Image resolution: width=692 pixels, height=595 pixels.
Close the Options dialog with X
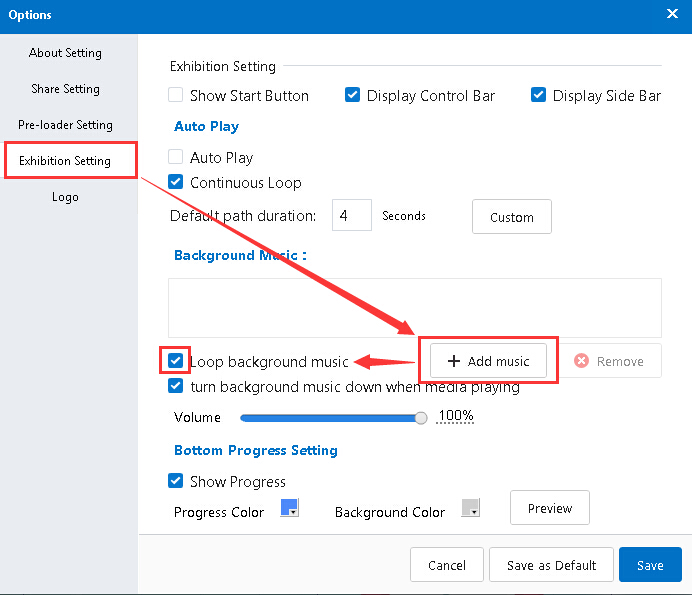tap(672, 14)
